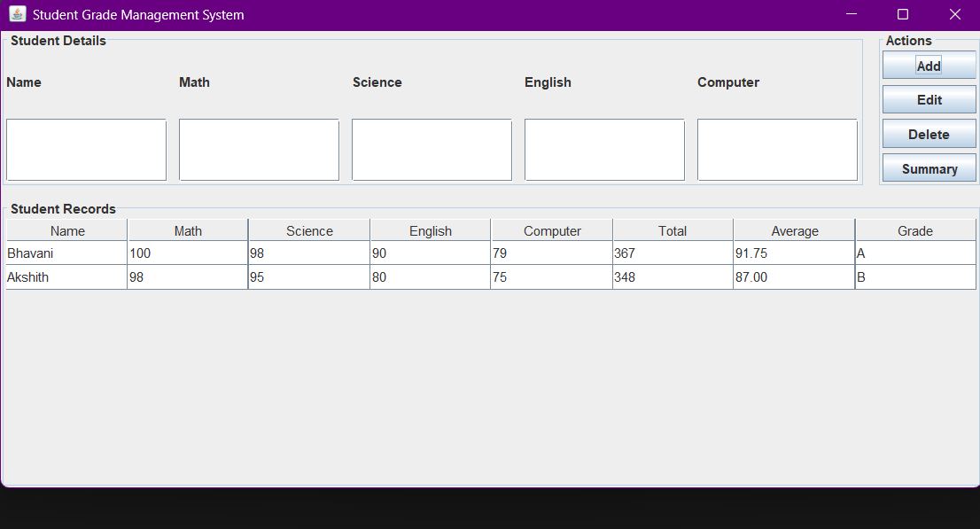Screen dimensions: 980x529
Task: Select the Science score text field
Action: pyautogui.click(x=432, y=150)
